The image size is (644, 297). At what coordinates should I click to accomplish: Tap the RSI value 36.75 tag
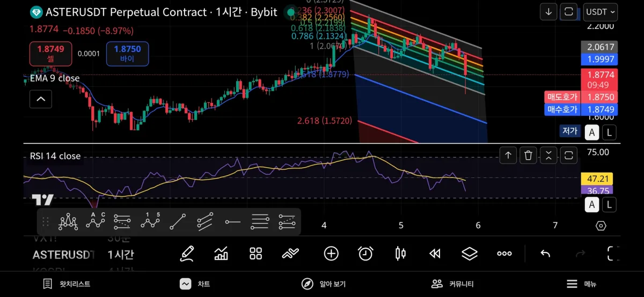597,190
